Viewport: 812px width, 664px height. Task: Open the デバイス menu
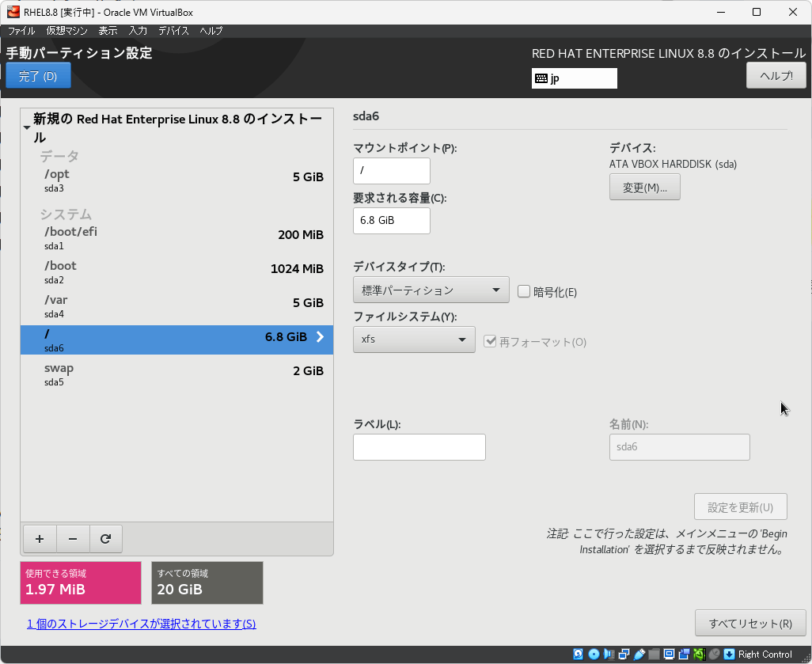pyautogui.click(x=173, y=31)
